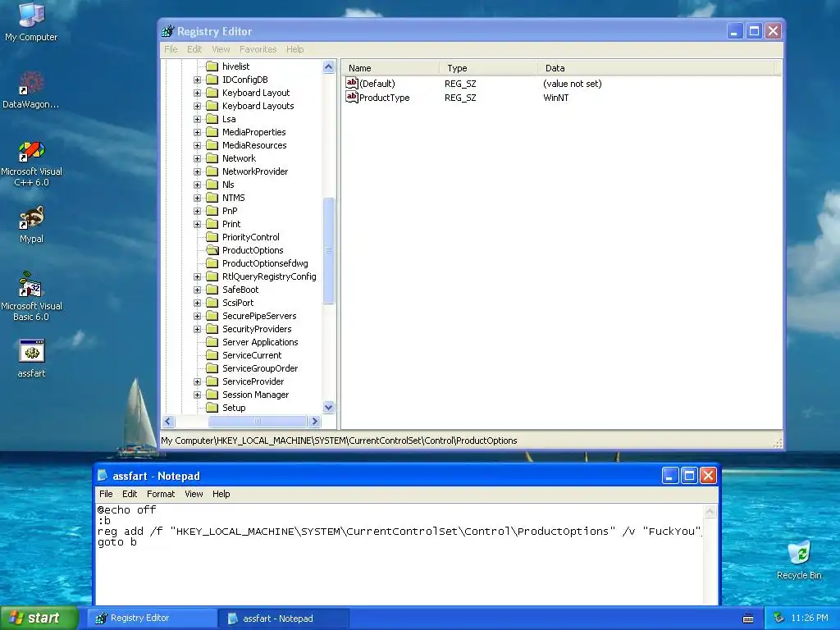Expand the Lsa registry key
The image size is (840, 630).
click(x=197, y=119)
